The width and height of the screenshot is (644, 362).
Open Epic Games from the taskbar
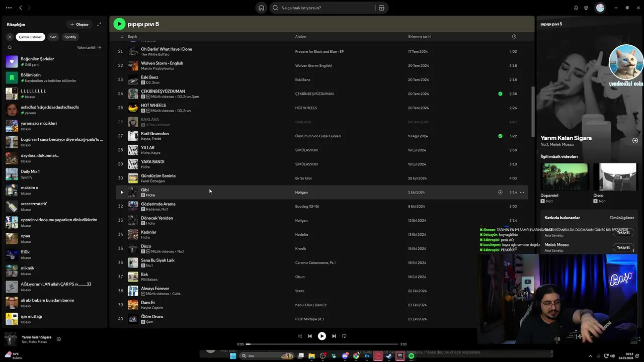[400, 356]
